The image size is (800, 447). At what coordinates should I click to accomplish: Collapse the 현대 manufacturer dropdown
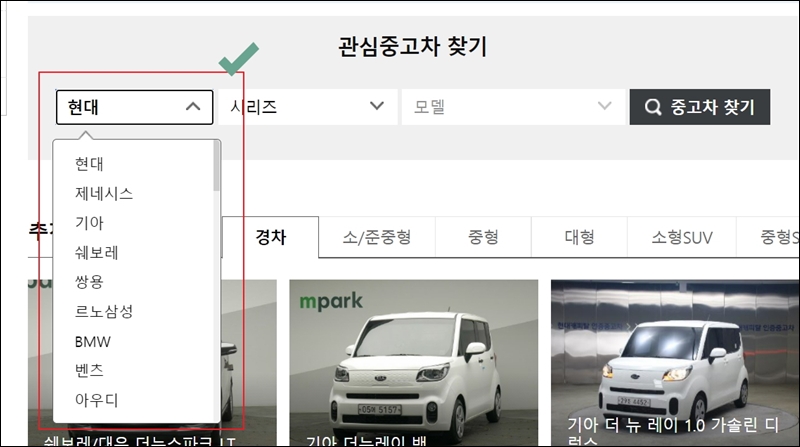(134, 107)
